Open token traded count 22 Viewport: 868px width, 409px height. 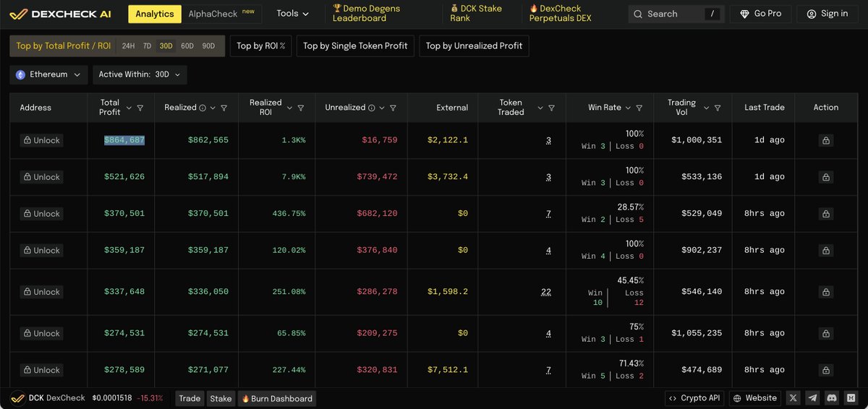pos(546,292)
